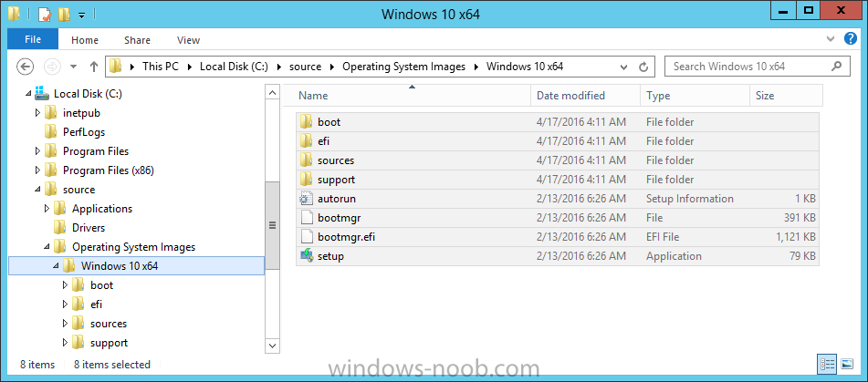Click the Properties quick access toolbar icon

click(x=45, y=14)
